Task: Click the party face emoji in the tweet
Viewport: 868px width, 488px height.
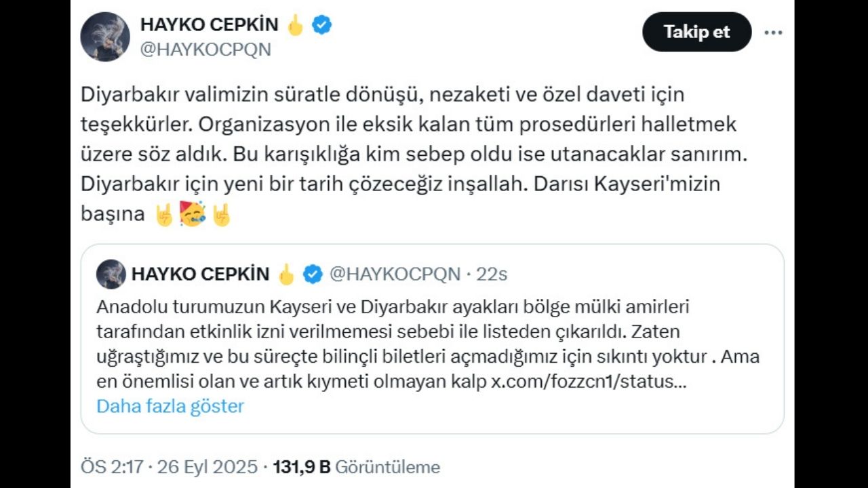Action: point(193,214)
